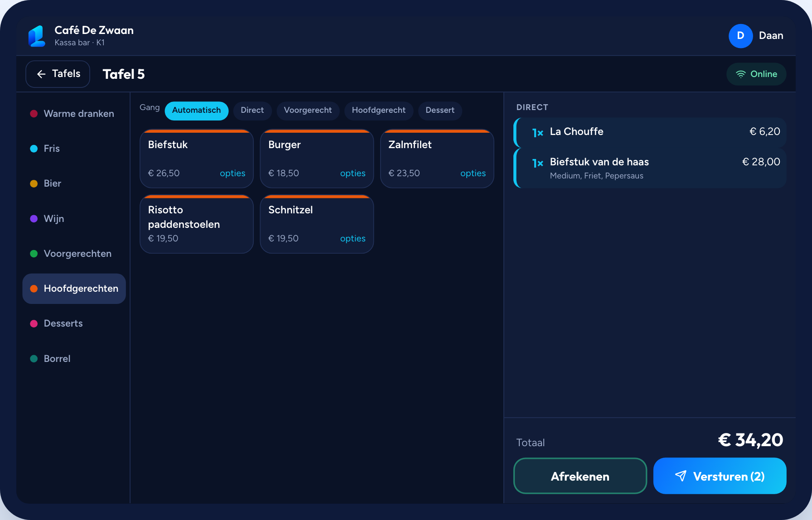Viewport: 812px width, 520px height.
Task: Click the 1x quantity of Biefstuk van de haas
Action: [537, 163]
